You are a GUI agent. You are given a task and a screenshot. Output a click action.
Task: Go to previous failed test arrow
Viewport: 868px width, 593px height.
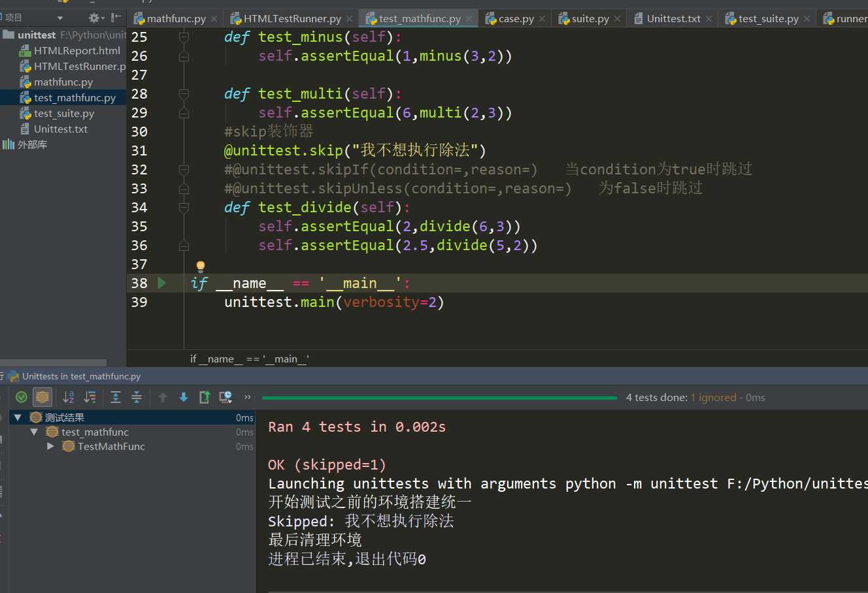click(x=163, y=397)
